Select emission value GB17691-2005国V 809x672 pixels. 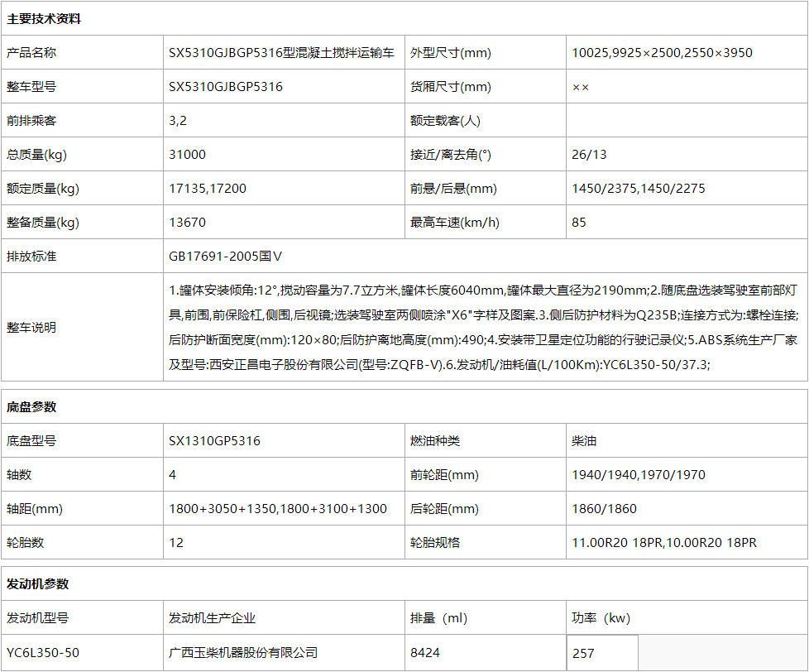coord(226,256)
